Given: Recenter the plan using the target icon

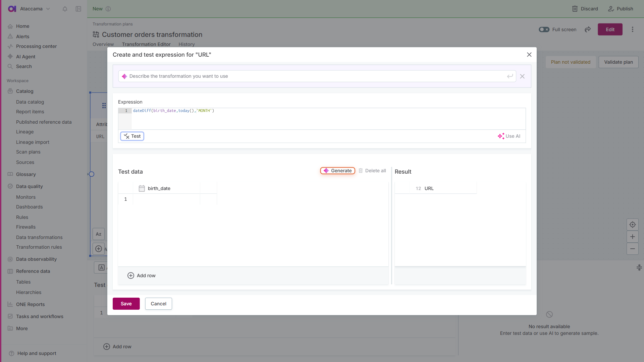Looking at the screenshot, I should 633,225.
